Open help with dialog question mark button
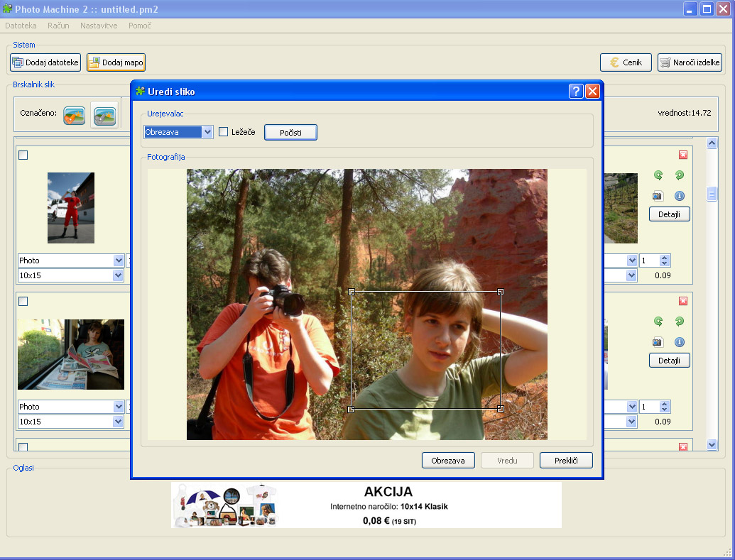The height and width of the screenshot is (560, 735). click(576, 91)
